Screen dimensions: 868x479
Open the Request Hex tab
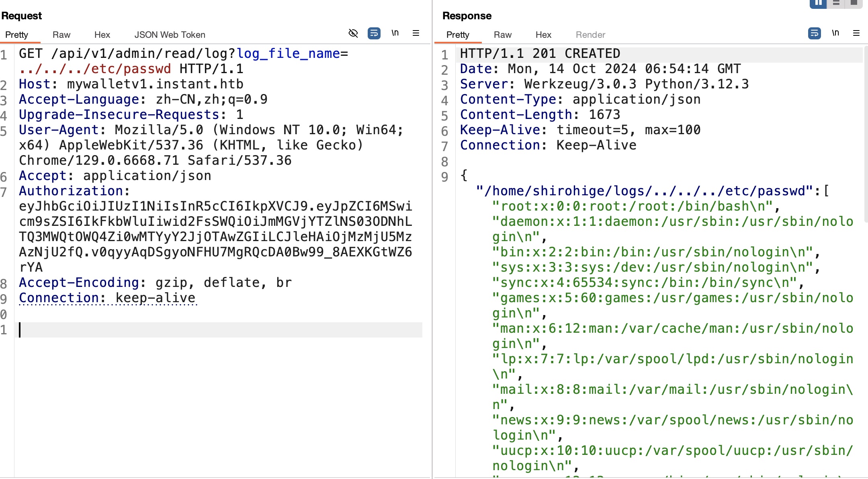click(x=102, y=35)
